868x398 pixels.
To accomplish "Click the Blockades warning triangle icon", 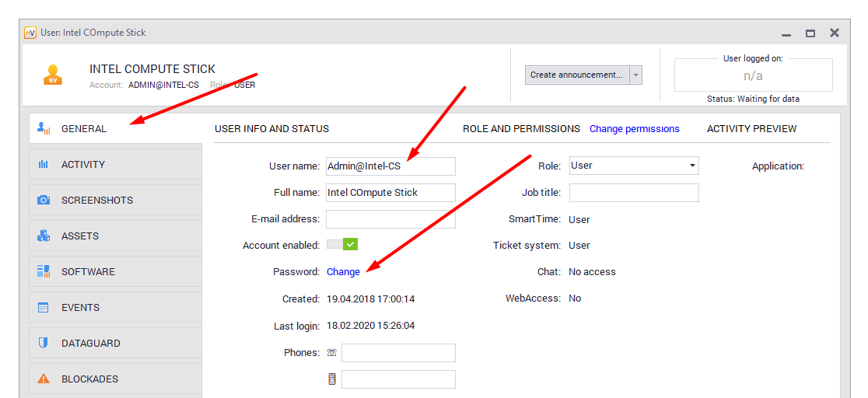I will click(44, 379).
